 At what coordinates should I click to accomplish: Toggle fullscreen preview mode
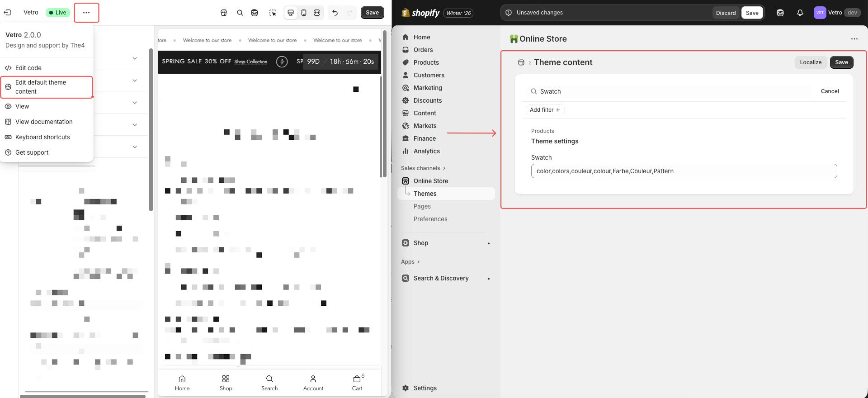(x=317, y=13)
